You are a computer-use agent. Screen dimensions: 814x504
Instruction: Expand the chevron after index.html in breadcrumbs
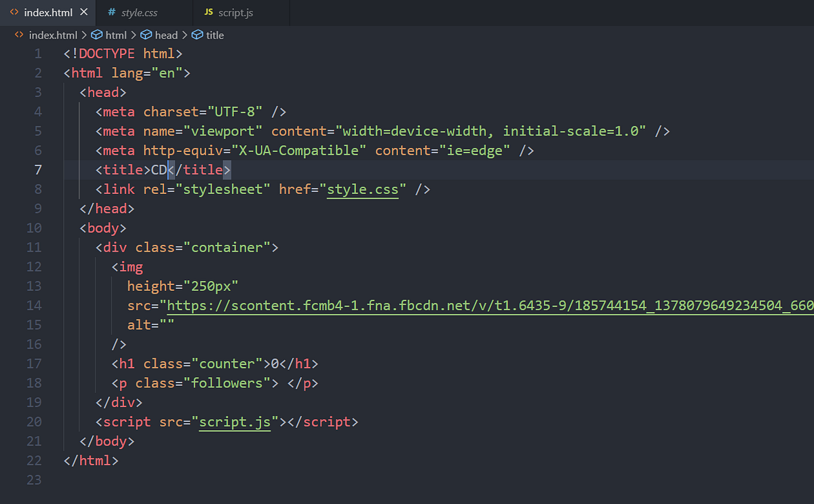click(86, 35)
